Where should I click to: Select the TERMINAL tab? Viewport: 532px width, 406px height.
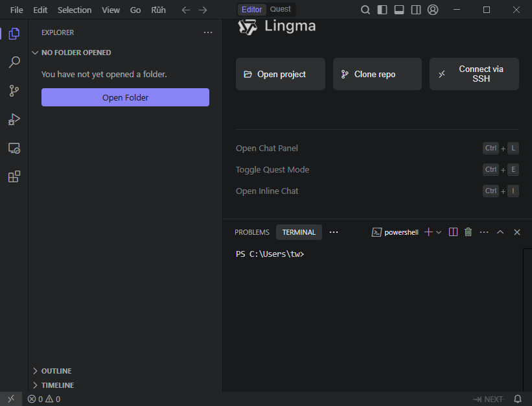tap(299, 232)
